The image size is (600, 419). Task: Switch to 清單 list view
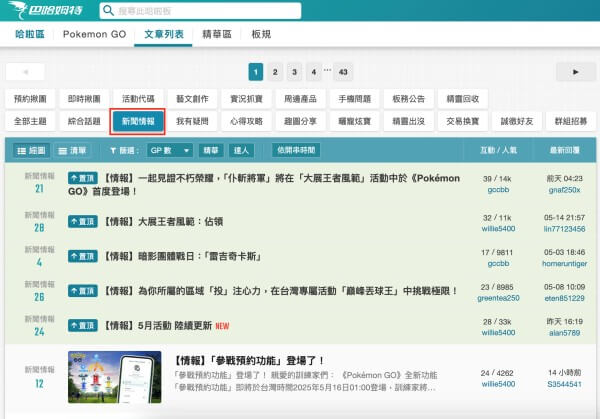(x=72, y=150)
